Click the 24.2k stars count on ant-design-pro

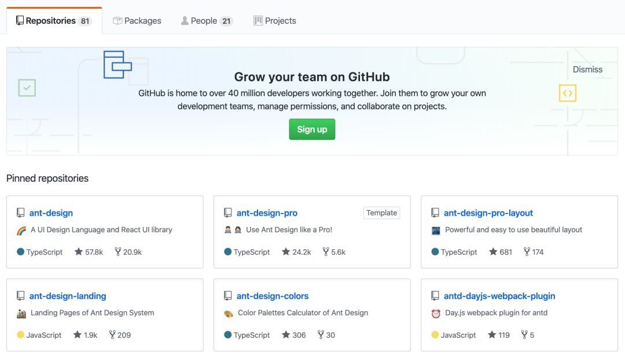(x=302, y=252)
